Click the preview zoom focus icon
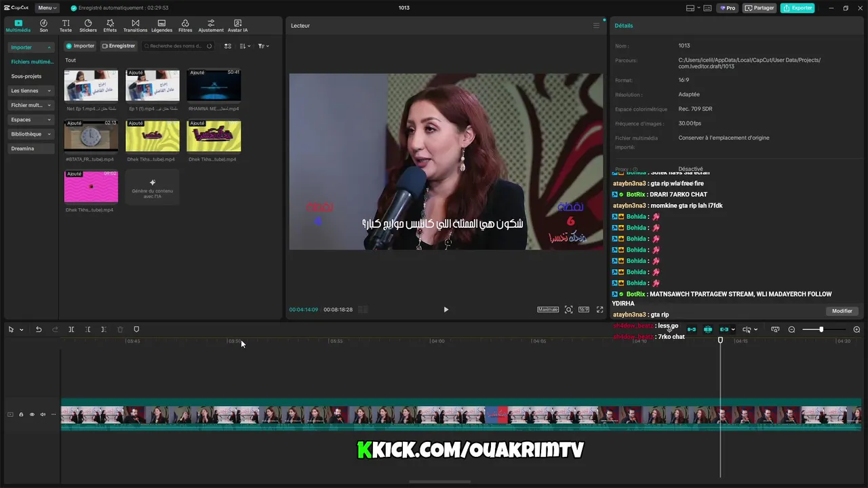This screenshot has width=868, height=488. click(568, 309)
